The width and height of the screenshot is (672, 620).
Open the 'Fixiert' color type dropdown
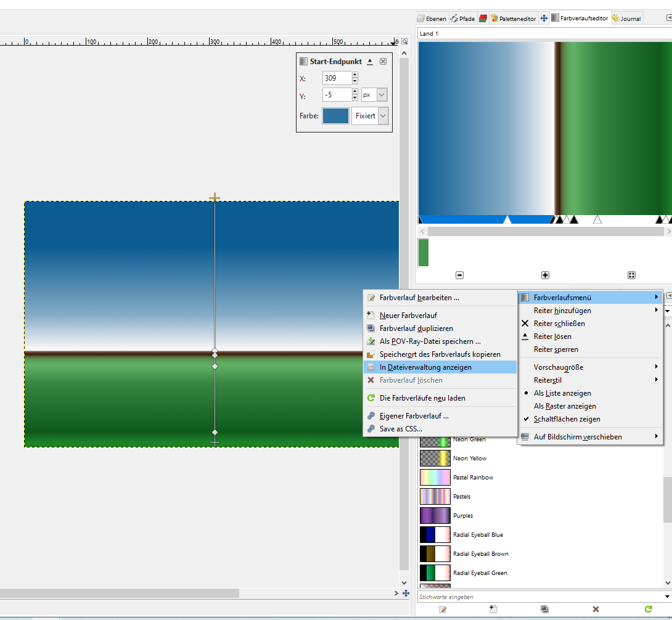pos(370,116)
